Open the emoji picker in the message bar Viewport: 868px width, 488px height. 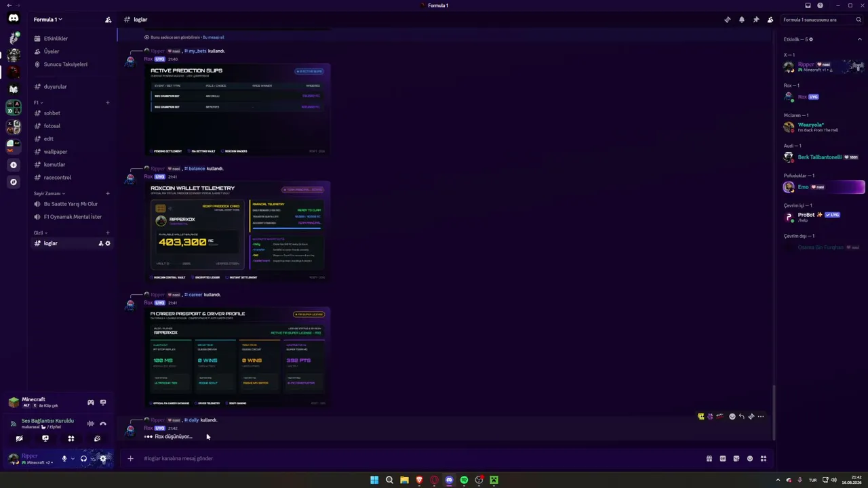(x=750, y=459)
